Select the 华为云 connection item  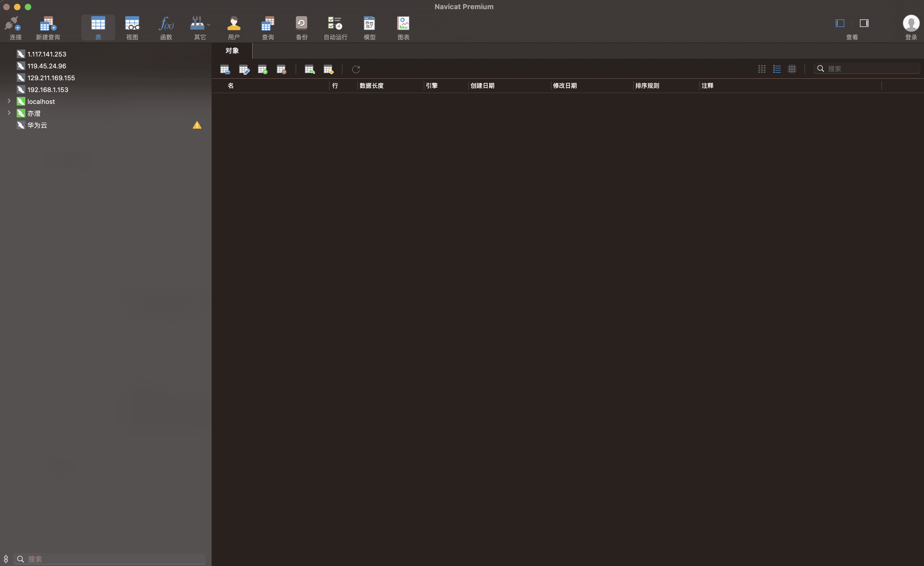pyautogui.click(x=37, y=125)
